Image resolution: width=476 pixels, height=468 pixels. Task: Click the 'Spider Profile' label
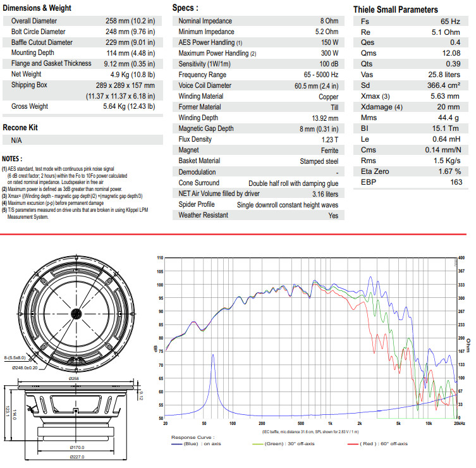tap(197, 204)
